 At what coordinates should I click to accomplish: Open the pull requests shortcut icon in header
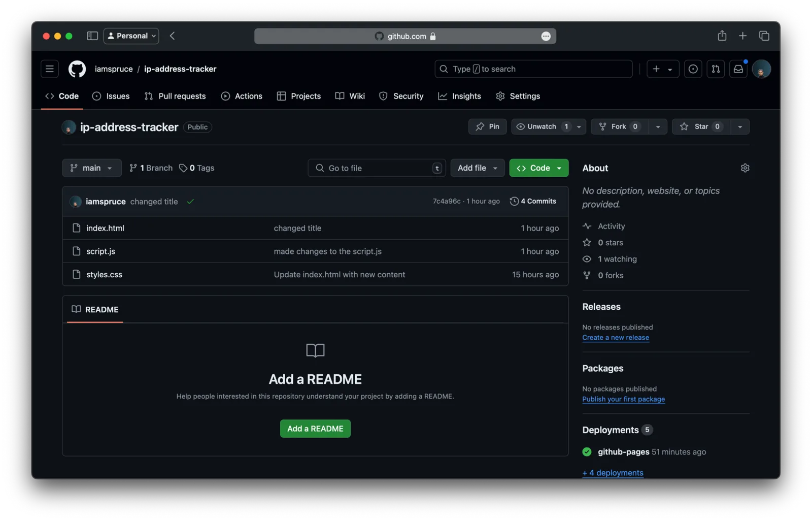tap(716, 69)
